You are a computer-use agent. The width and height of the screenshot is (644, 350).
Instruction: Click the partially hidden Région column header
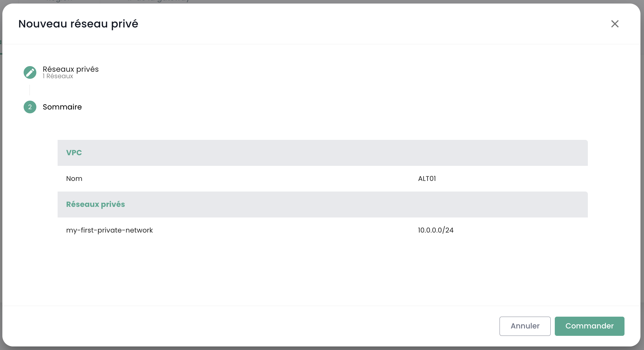pyautogui.click(x=59, y=1)
